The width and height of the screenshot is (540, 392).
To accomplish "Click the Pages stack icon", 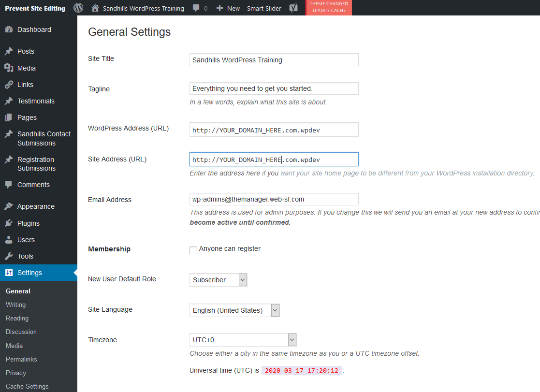I will click(x=9, y=117).
